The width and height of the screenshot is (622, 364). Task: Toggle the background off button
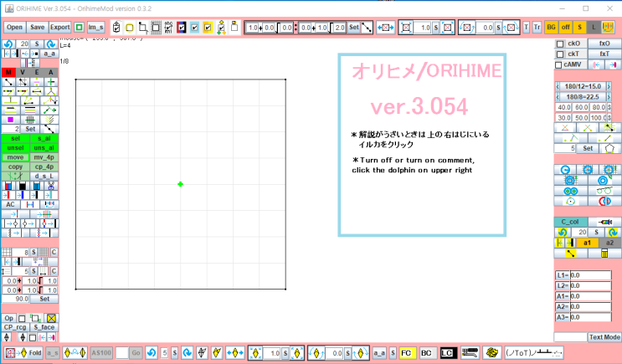point(565,27)
